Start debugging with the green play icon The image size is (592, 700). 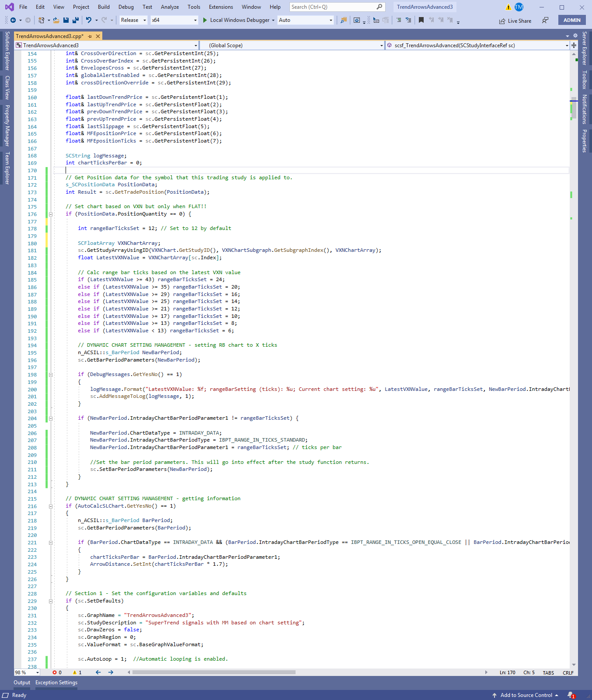point(205,20)
